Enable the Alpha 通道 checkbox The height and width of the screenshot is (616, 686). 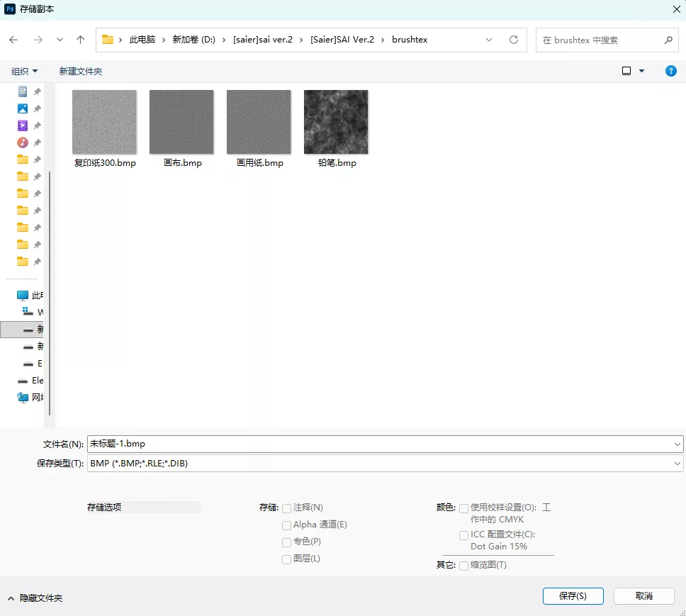[x=287, y=525]
